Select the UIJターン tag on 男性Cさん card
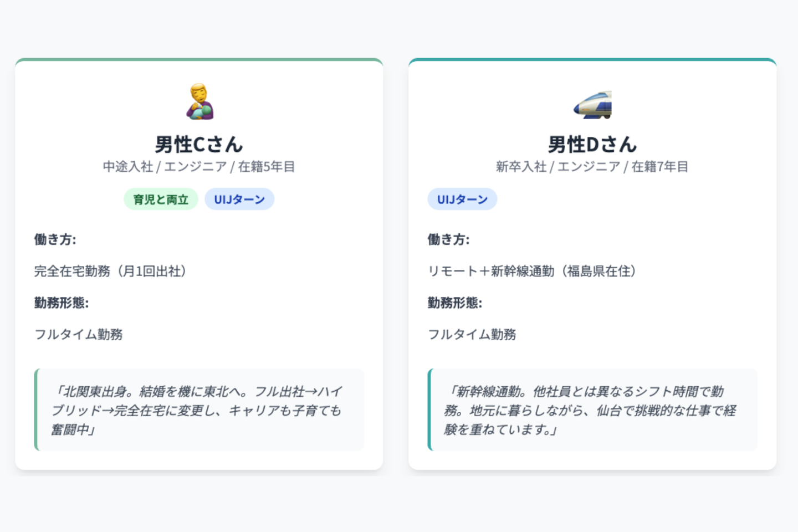798x532 pixels. pyautogui.click(x=239, y=199)
